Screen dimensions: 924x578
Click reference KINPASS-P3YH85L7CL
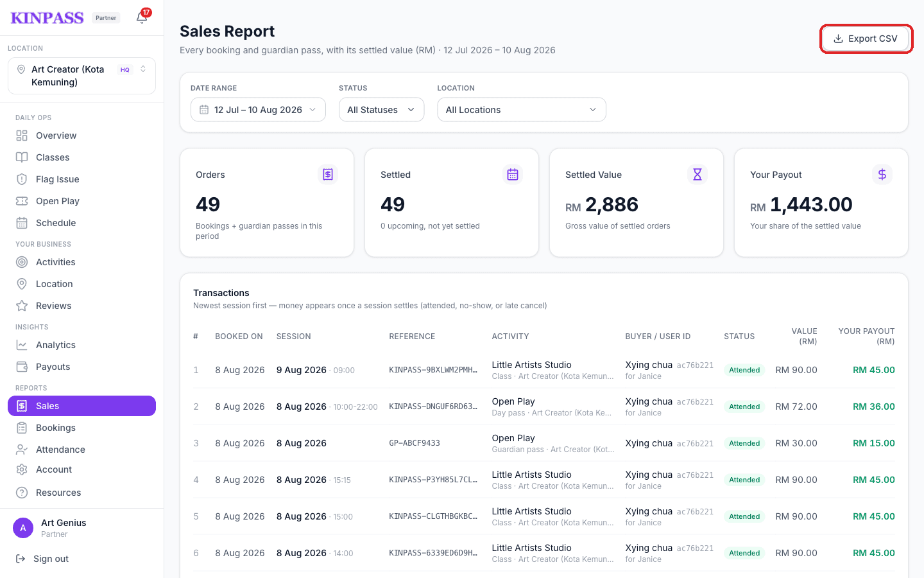433,480
